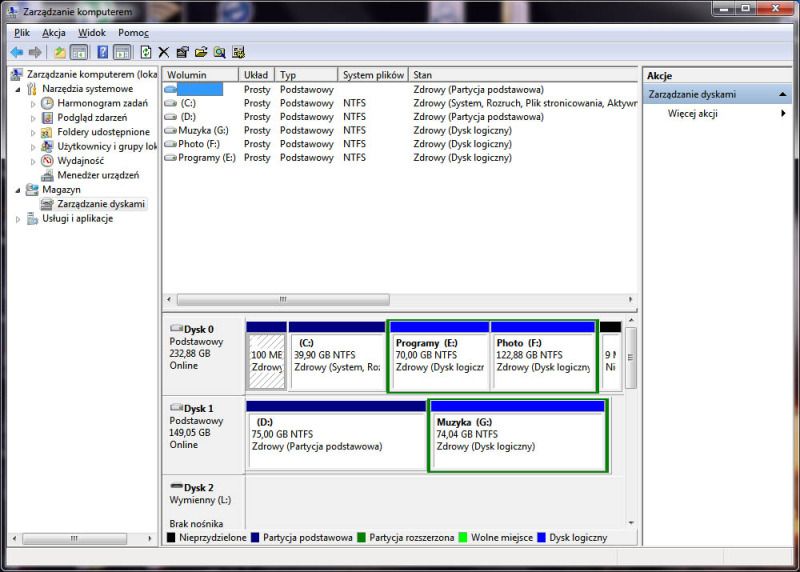Open the Plik menu
Viewport: 800px width, 572px height.
pyautogui.click(x=22, y=33)
